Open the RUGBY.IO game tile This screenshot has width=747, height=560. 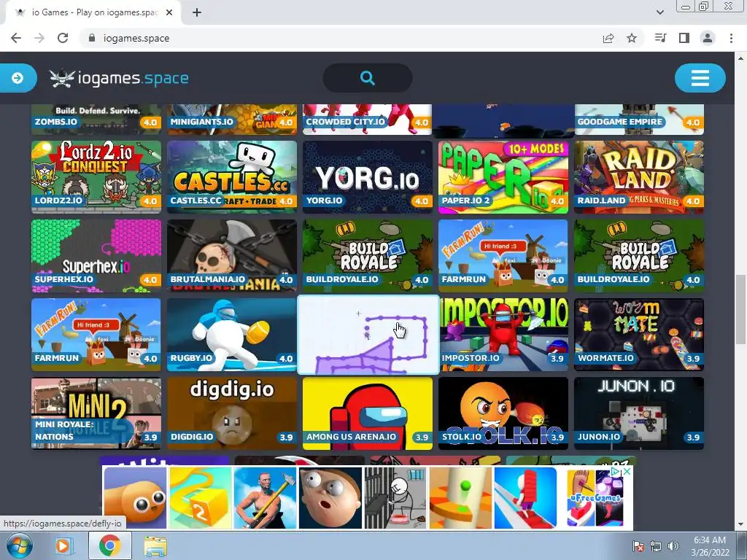pos(231,334)
